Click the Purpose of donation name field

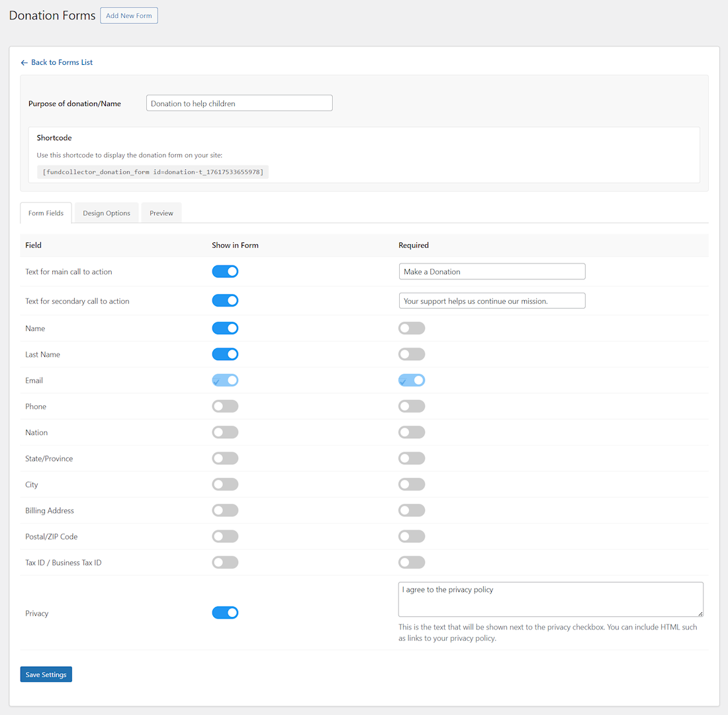click(239, 103)
